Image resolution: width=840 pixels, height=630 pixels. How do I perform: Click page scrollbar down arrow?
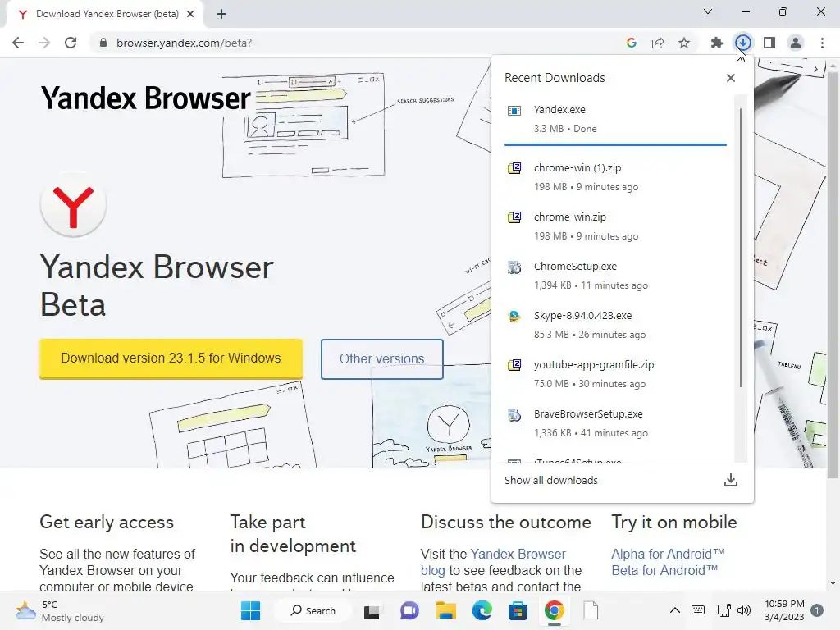pos(833,583)
